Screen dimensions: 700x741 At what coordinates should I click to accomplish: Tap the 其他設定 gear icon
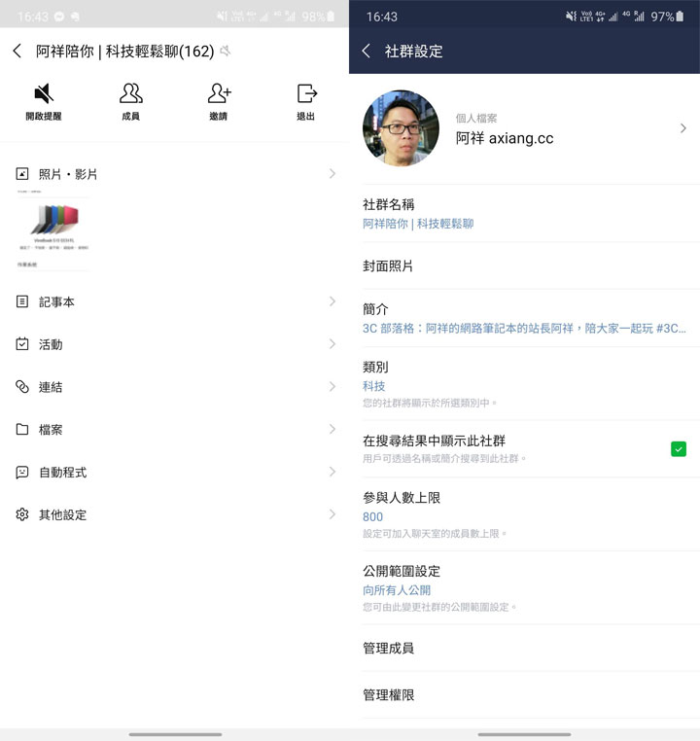click(x=22, y=514)
